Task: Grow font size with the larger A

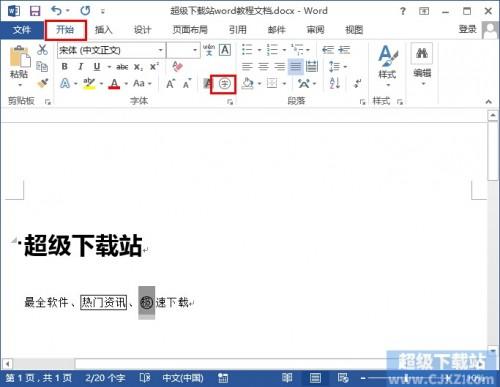Action: (170, 83)
